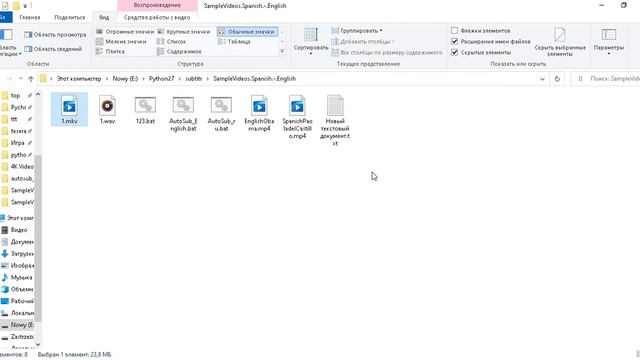Screen dimensions: 640x360
Task: Open Средства работы с видео tab
Action: pyautogui.click(x=157, y=18)
